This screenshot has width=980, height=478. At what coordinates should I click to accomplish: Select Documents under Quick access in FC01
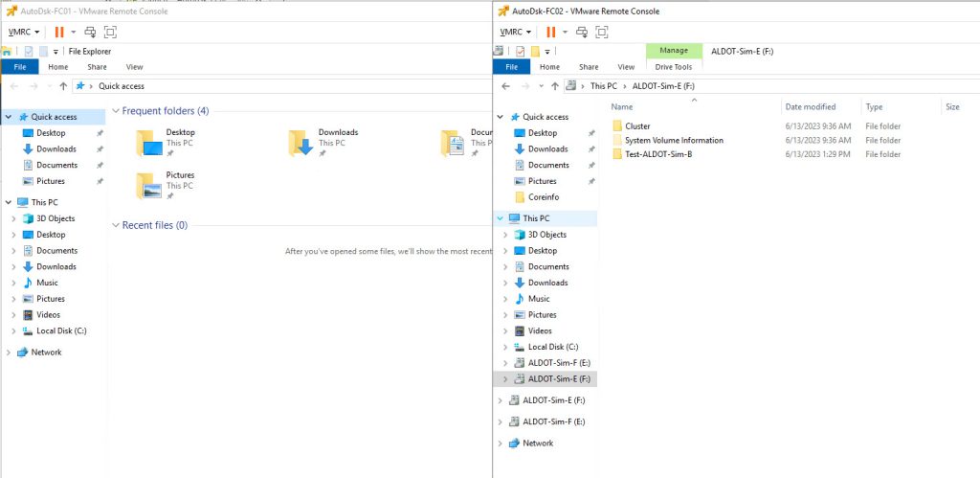[56, 165]
